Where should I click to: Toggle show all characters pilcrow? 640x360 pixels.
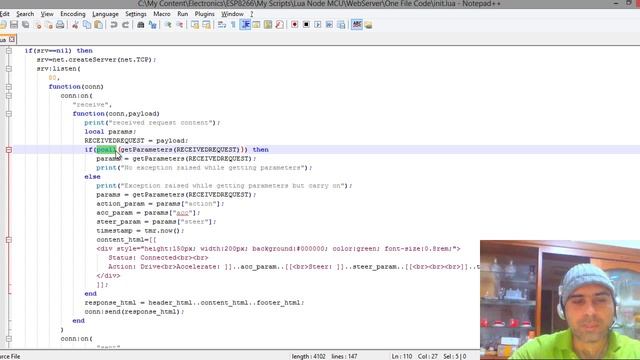tap(233, 25)
